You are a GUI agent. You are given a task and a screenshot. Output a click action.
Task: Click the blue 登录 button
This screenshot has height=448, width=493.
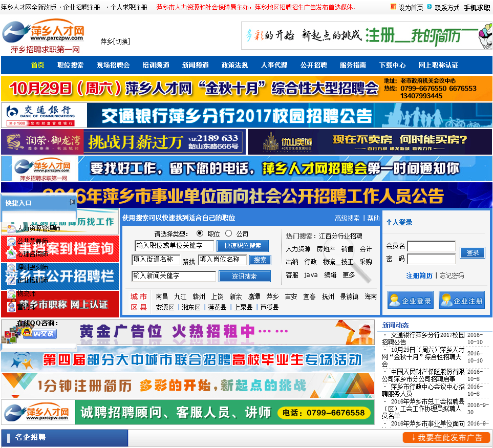coord(472,252)
